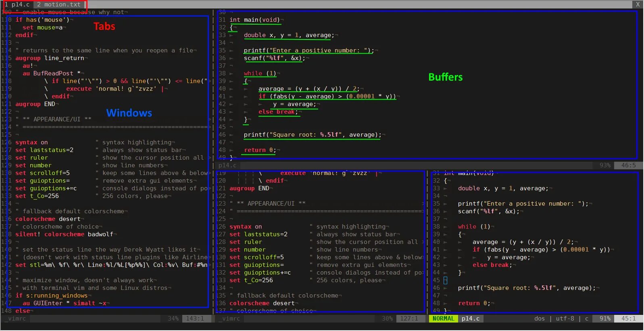The height and width of the screenshot is (331, 644).
Task: Click the p14.c file name next to NORMAL
Action: point(471,319)
